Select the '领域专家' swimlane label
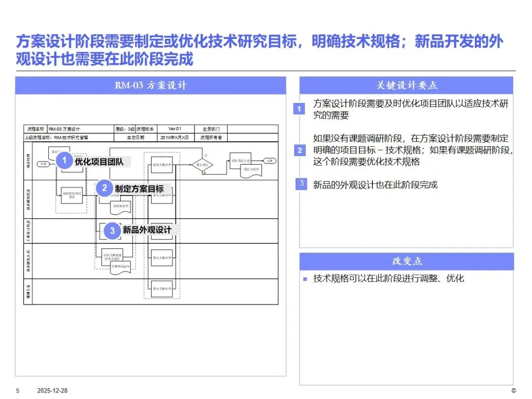 pyautogui.click(x=28, y=292)
